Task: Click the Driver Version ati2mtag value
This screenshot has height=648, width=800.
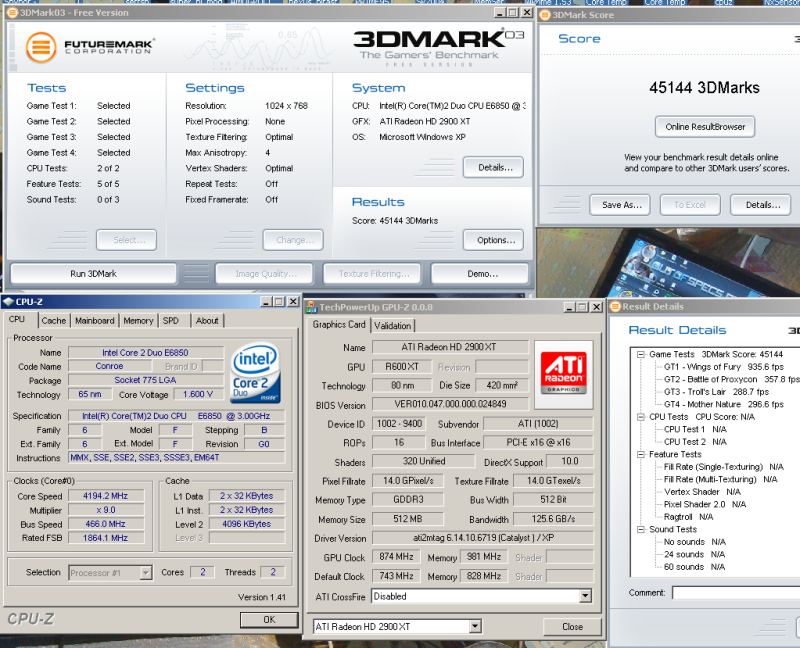Action: coord(483,538)
